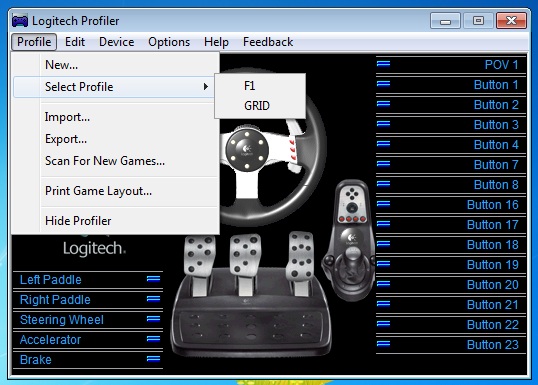Click the blue bars icon beside Button 3
The width and height of the screenshot is (538, 385).
pyautogui.click(x=383, y=123)
